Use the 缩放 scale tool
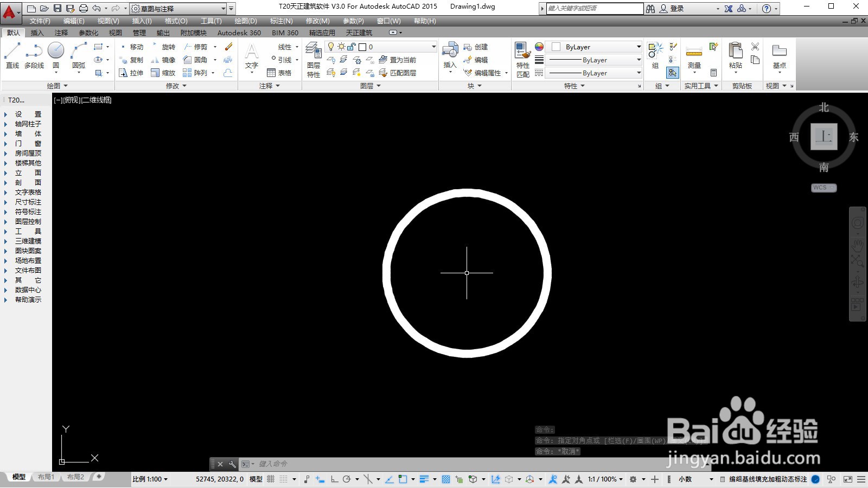The width and height of the screenshot is (868, 488). coord(163,73)
